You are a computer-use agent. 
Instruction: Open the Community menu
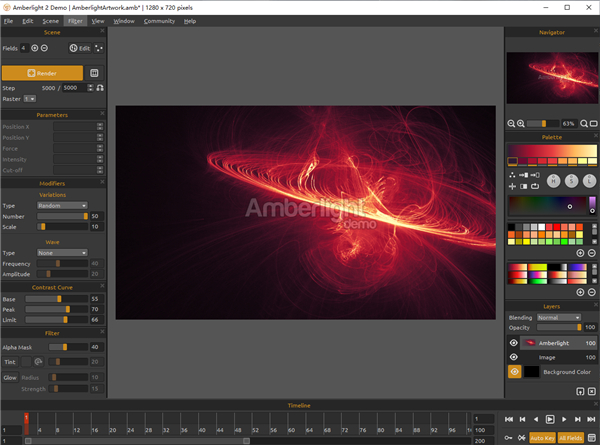click(x=159, y=20)
